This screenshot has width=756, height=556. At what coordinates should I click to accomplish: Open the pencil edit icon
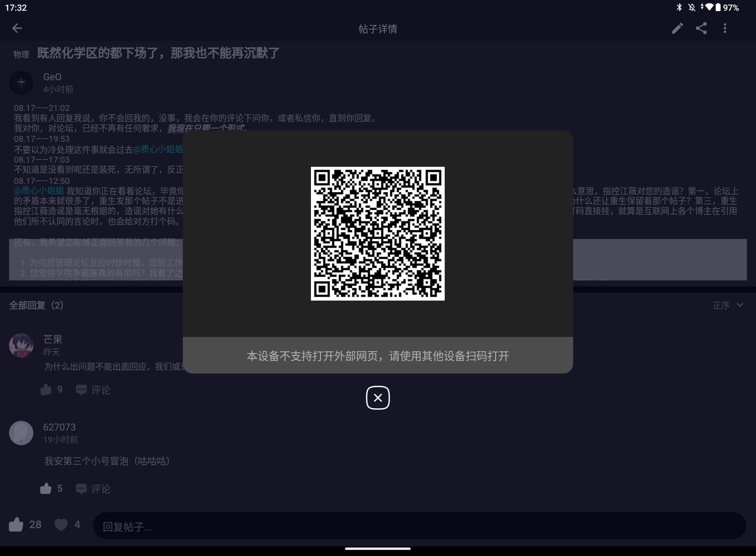point(677,28)
